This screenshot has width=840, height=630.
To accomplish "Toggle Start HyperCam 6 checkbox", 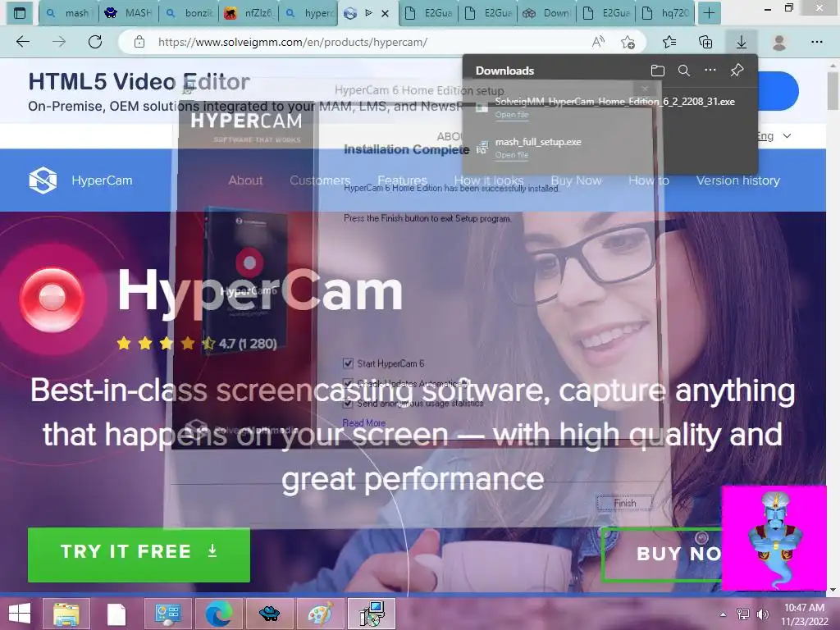I will point(348,363).
